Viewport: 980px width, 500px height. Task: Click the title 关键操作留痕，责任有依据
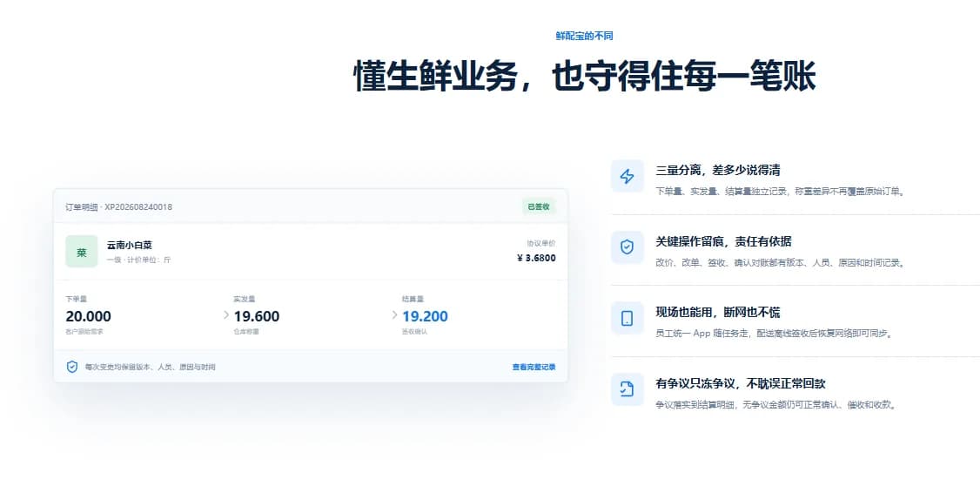tap(724, 241)
